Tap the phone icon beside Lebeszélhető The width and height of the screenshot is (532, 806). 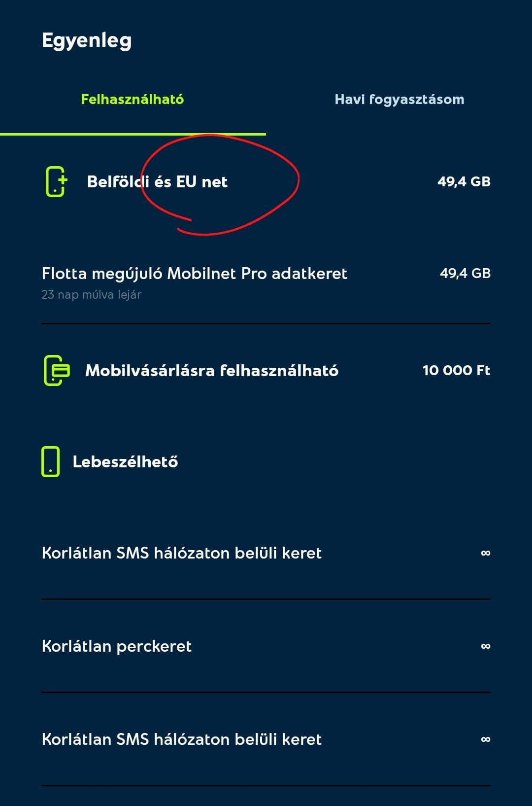(x=50, y=461)
